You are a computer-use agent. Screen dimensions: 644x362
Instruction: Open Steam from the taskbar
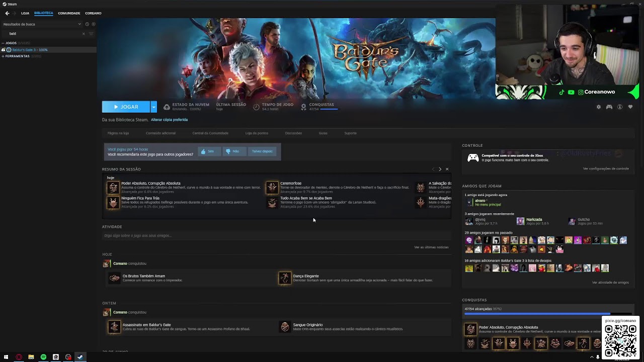80,357
